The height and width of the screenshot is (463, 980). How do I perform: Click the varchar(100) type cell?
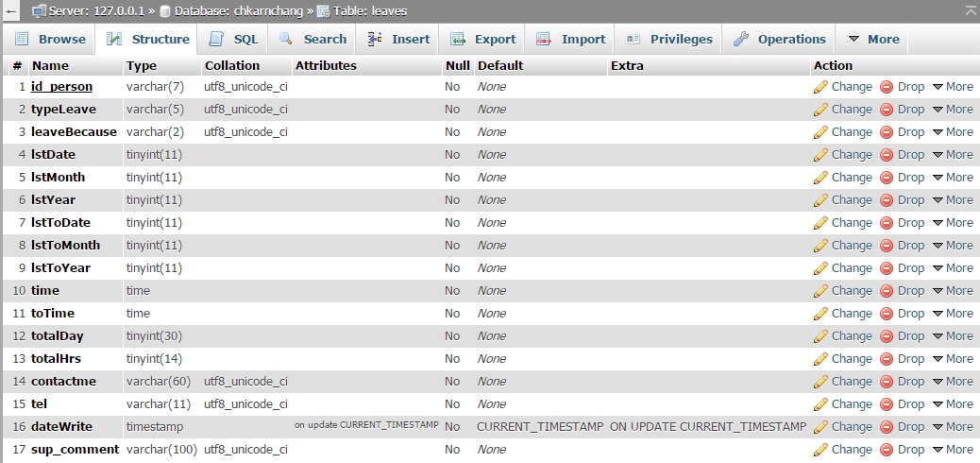(161, 450)
